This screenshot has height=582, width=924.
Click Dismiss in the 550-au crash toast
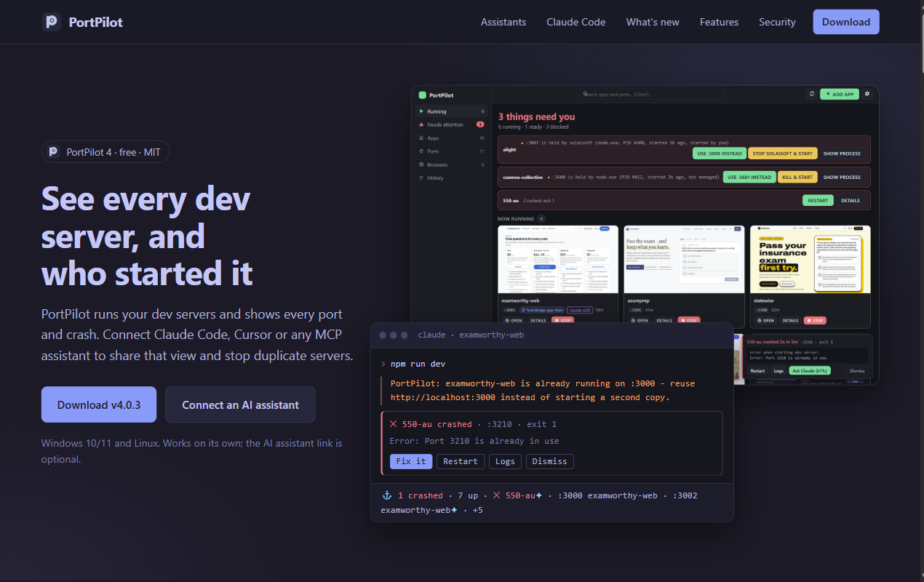pos(858,370)
